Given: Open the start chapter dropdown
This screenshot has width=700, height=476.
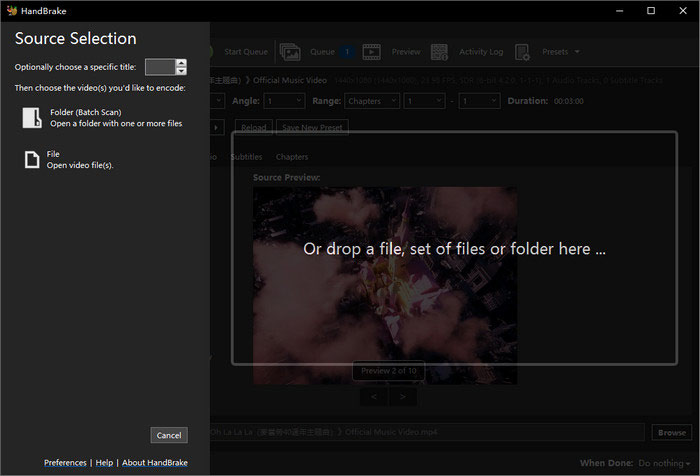Looking at the screenshot, I should pos(425,101).
